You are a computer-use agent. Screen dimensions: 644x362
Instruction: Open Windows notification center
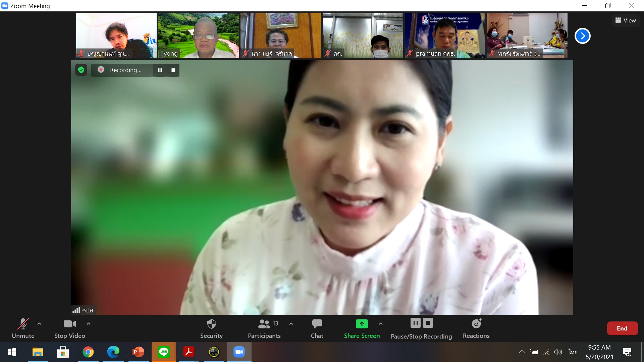tap(627, 352)
